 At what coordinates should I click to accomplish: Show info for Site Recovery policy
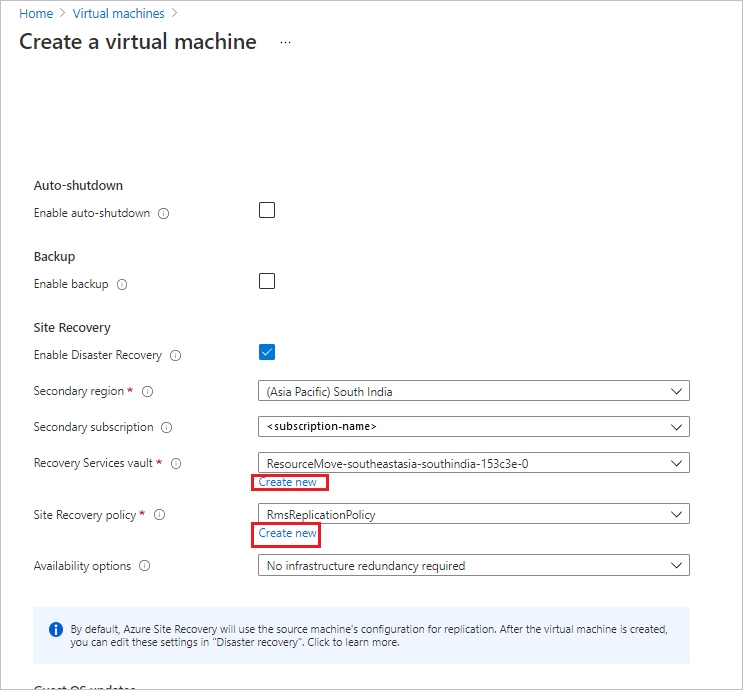[x=160, y=515]
